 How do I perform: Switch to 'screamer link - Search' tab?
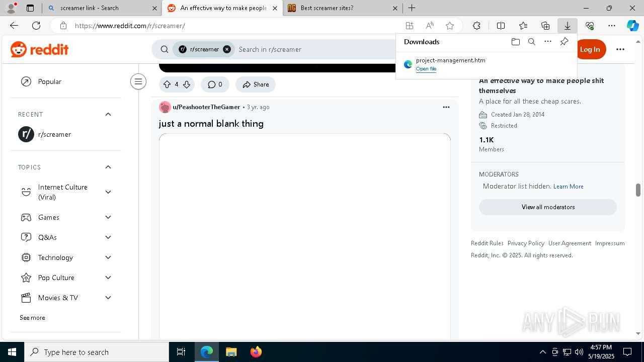[x=101, y=8]
